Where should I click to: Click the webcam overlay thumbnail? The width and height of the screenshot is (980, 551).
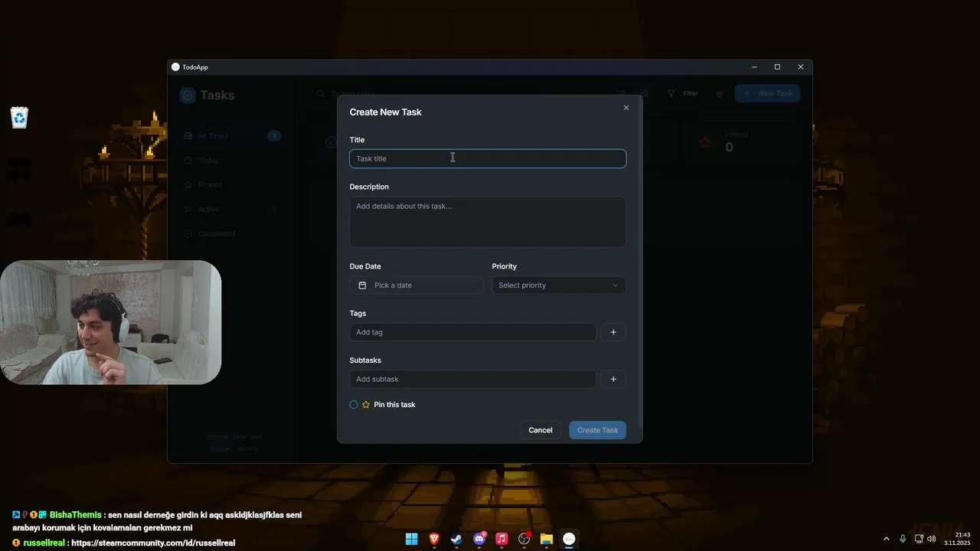pyautogui.click(x=111, y=322)
